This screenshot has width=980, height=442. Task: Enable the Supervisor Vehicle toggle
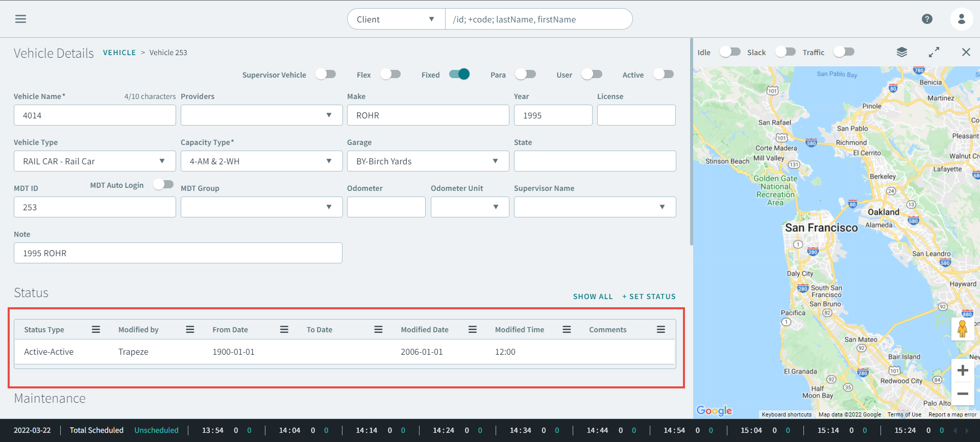pyautogui.click(x=326, y=75)
